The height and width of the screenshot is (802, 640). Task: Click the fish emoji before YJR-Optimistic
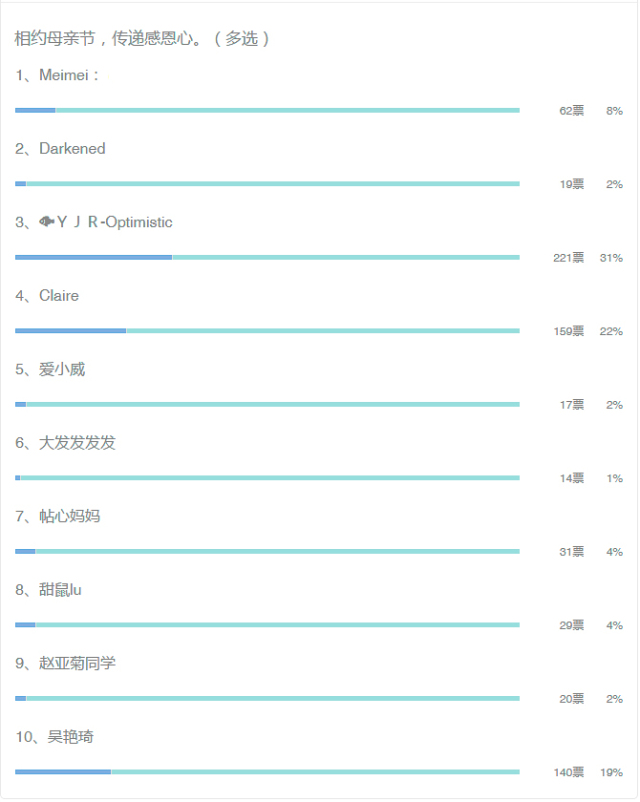47,222
